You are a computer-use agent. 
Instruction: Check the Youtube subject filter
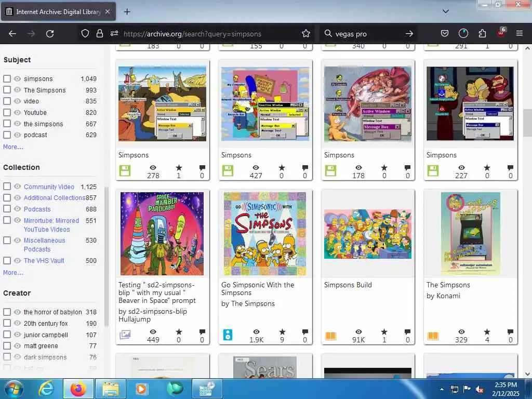coord(7,112)
